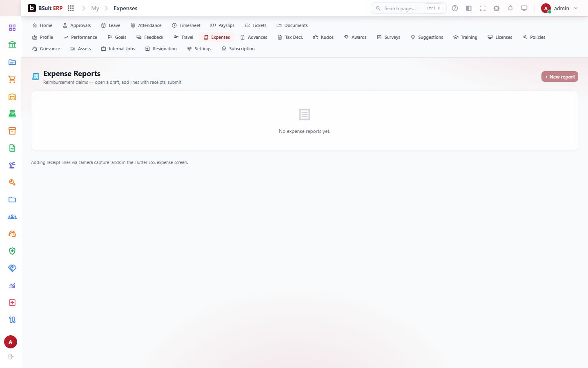
Task: Click the Search pages field
Action: click(x=409, y=8)
